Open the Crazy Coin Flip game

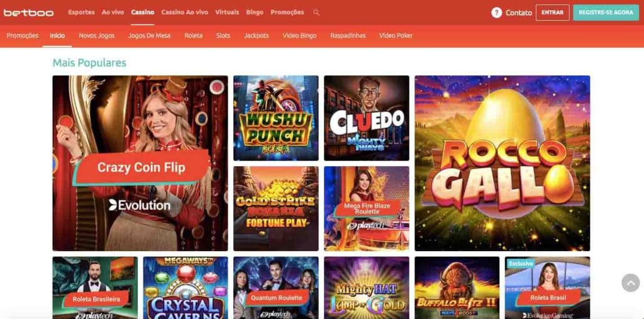click(140, 163)
